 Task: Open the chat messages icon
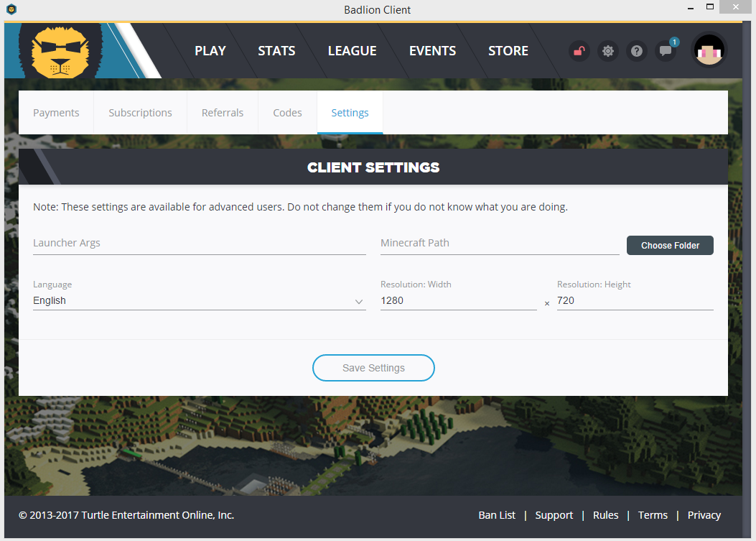[666, 51]
